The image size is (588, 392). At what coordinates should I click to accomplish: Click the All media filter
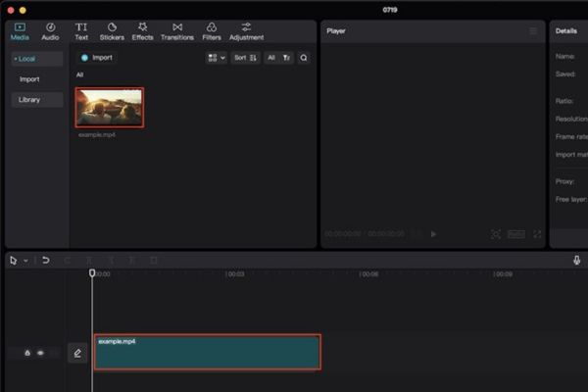point(271,58)
